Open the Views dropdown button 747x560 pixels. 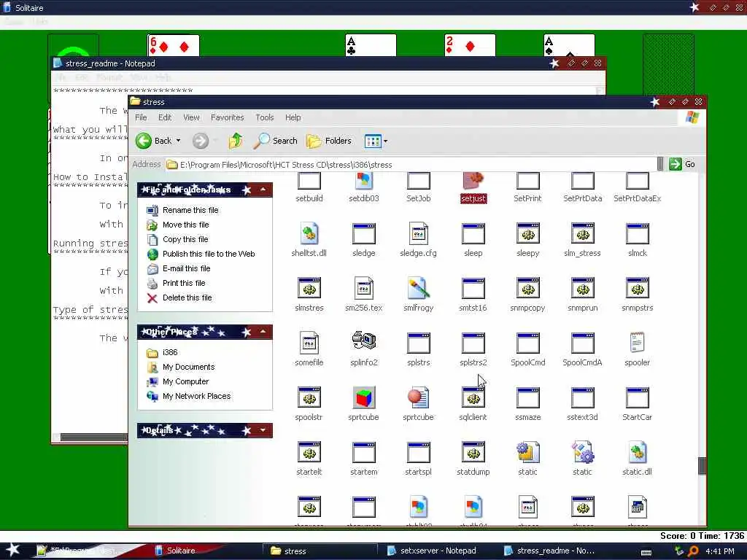click(x=385, y=141)
